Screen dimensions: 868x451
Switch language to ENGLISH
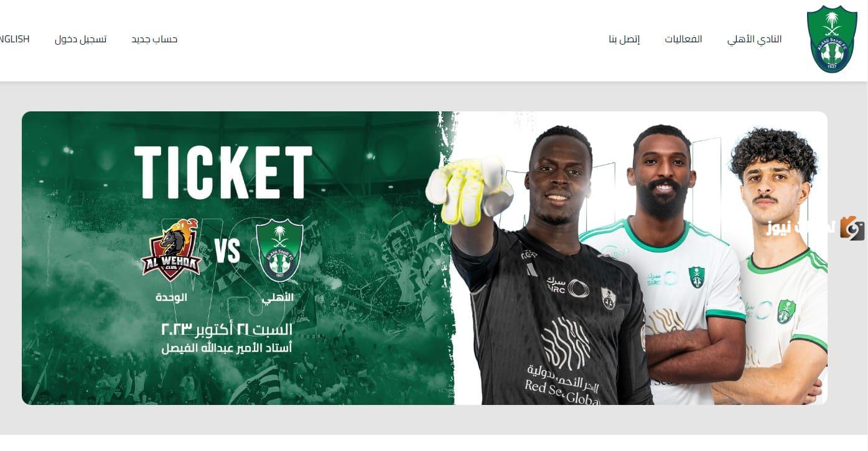click(14, 39)
